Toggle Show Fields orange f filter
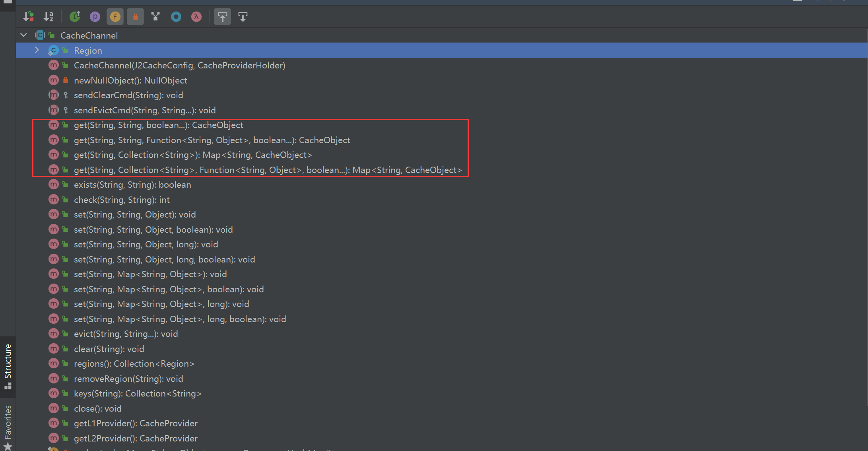 click(115, 17)
